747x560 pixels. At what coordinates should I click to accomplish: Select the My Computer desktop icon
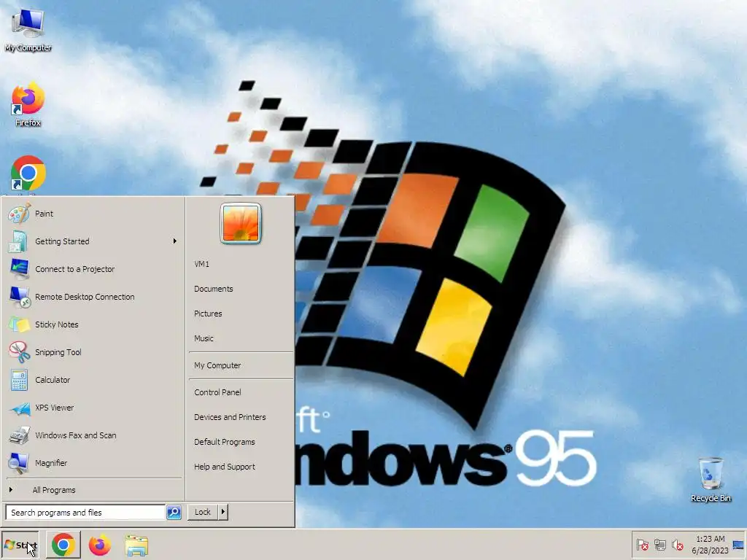28,29
